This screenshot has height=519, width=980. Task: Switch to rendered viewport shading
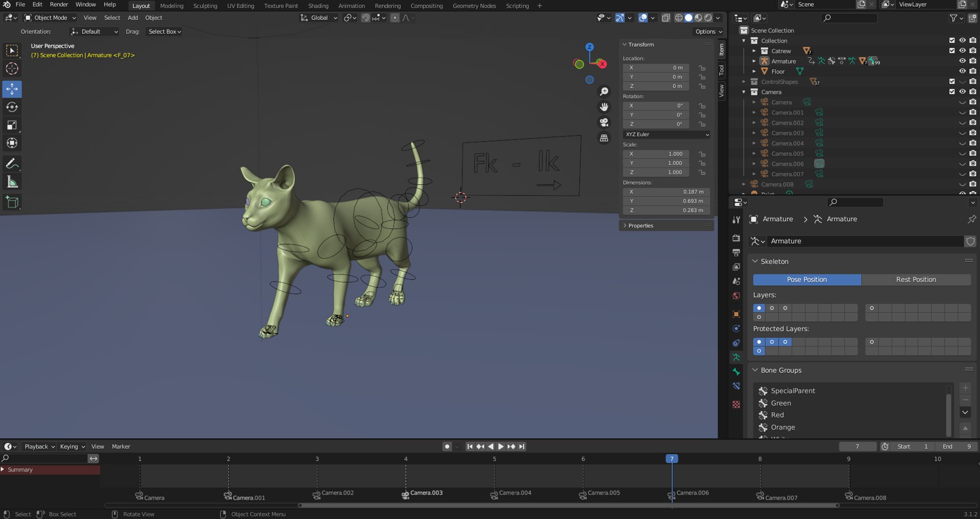[708, 18]
